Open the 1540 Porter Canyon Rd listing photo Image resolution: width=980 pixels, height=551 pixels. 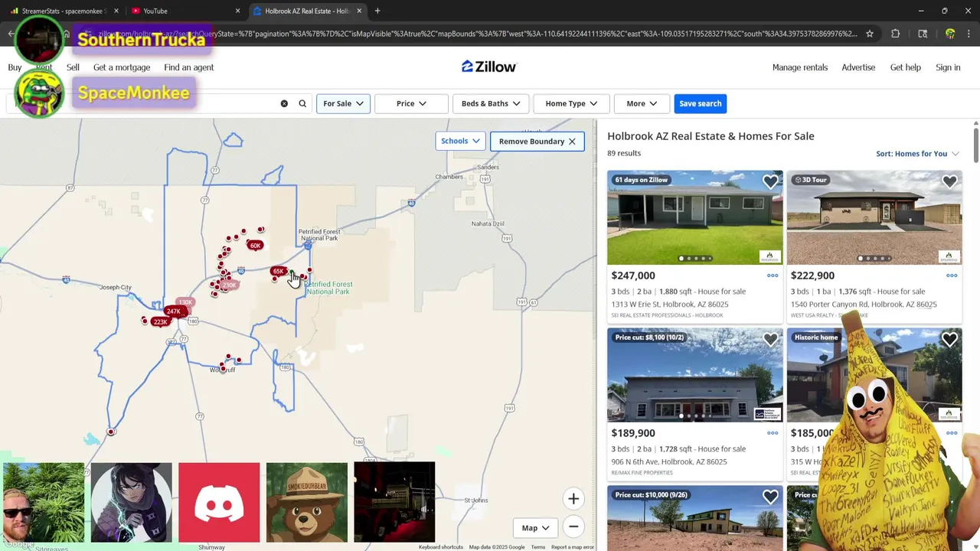coord(874,217)
